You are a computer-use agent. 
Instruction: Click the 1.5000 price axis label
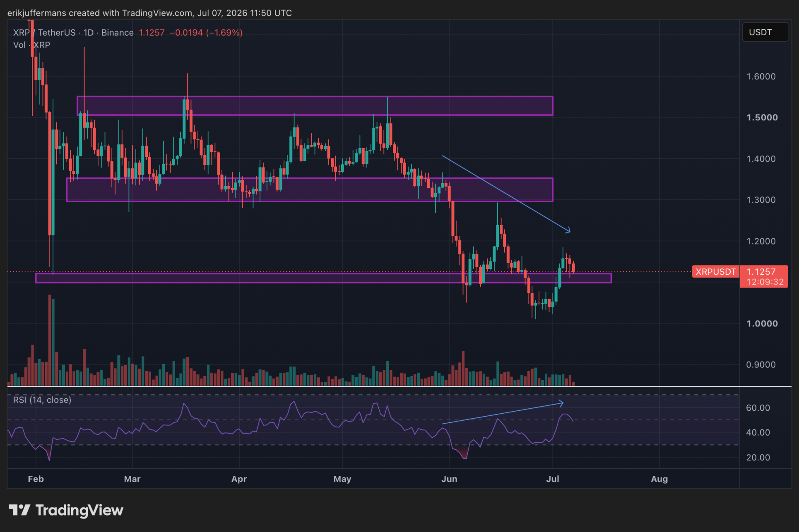(x=762, y=117)
